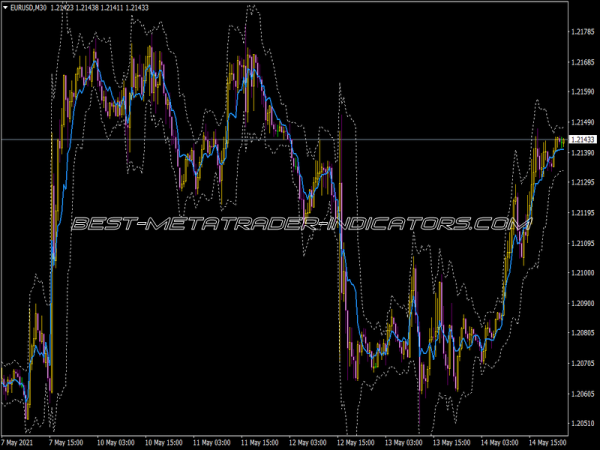Click the horizontal bid price line
The width and height of the screenshot is (600, 450).
pos(284,139)
